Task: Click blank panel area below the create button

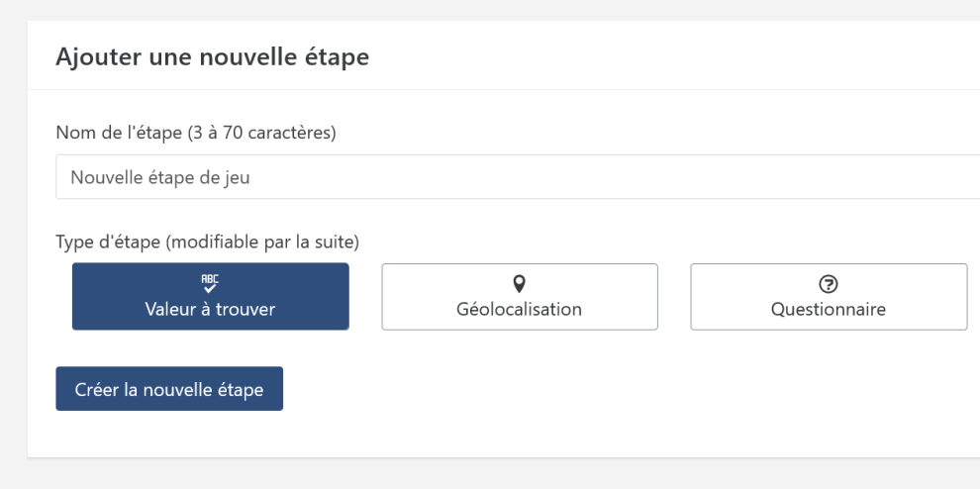Action: click(x=495, y=434)
